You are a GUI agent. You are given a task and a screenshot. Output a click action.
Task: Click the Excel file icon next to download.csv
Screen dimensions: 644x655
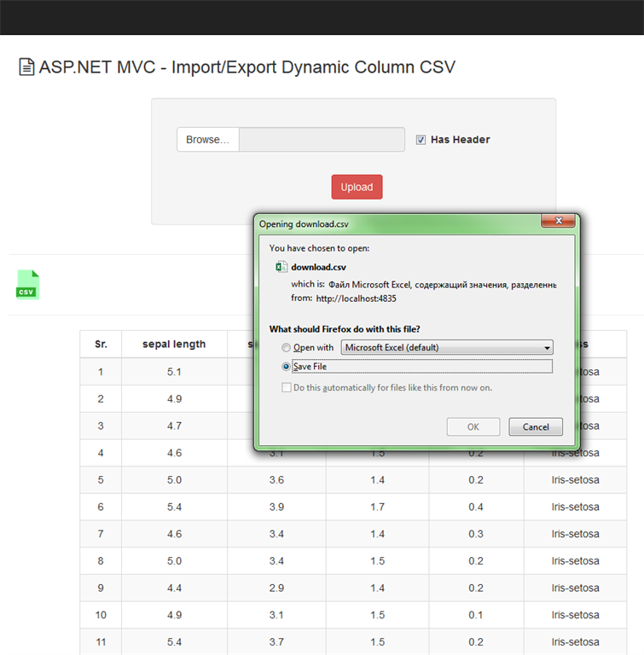pos(281,266)
